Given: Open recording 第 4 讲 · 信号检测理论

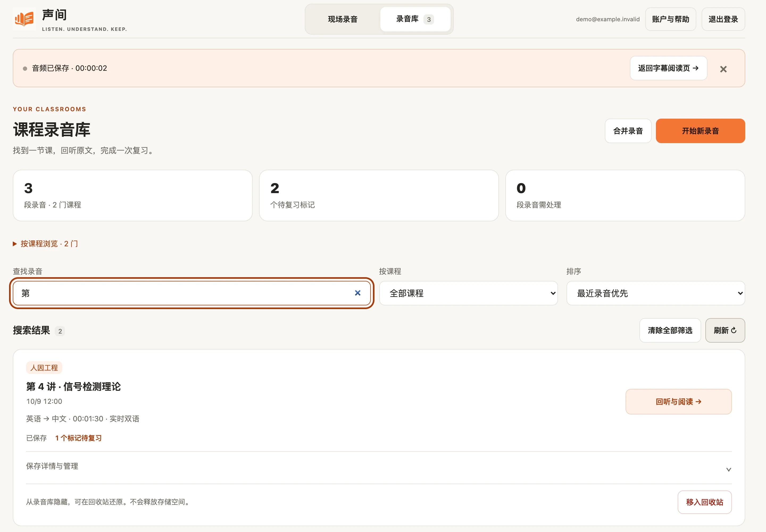Looking at the screenshot, I should pos(73,386).
